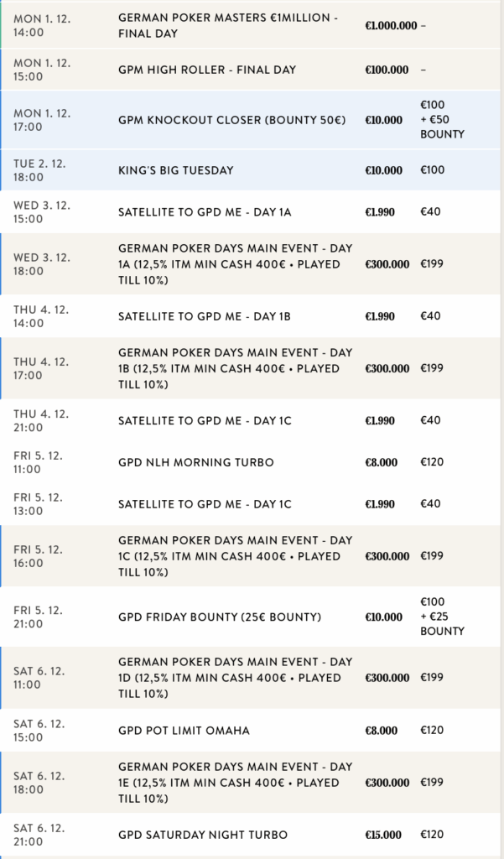Image resolution: width=504 pixels, height=859 pixels.
Task: Click the €1.000.000 guaranteed prize amount
Action: (x=391, y=26)
